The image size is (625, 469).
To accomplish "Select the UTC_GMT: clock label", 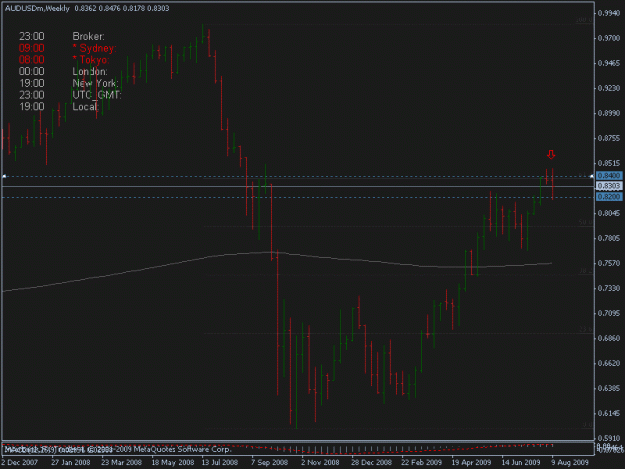I will pyautogui.click(x=97, y=95).
